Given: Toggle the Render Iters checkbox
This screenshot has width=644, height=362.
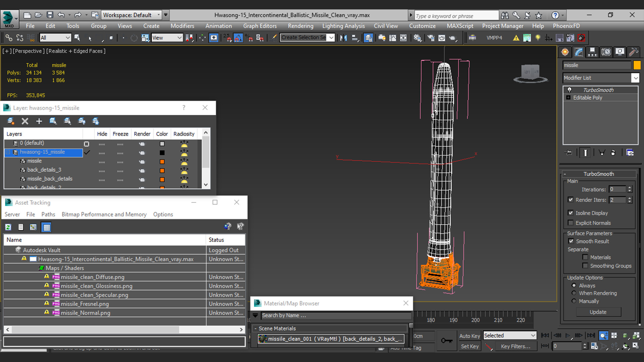Looking at the screenshot, I should point(571,200).
